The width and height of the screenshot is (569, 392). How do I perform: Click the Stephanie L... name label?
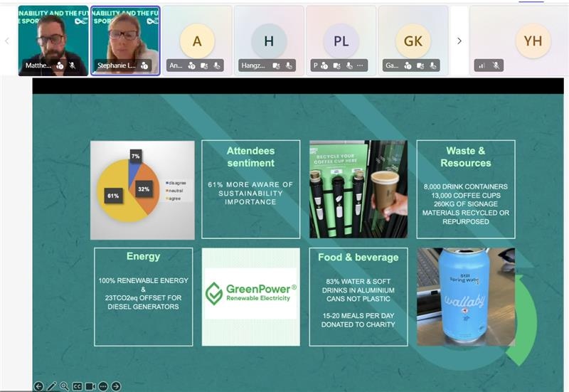tap(116, 65)
